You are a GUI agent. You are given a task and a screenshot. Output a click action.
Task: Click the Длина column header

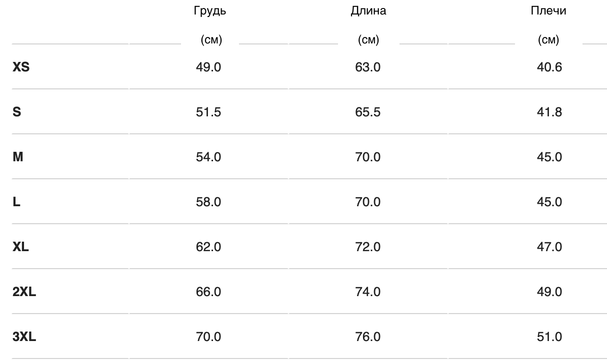368,11
